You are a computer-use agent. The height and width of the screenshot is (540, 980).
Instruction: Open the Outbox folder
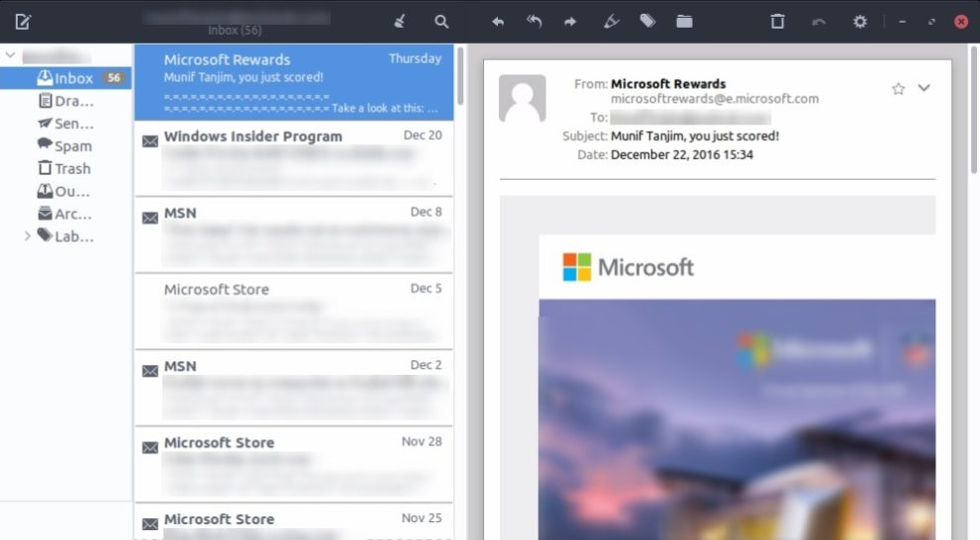65,191
